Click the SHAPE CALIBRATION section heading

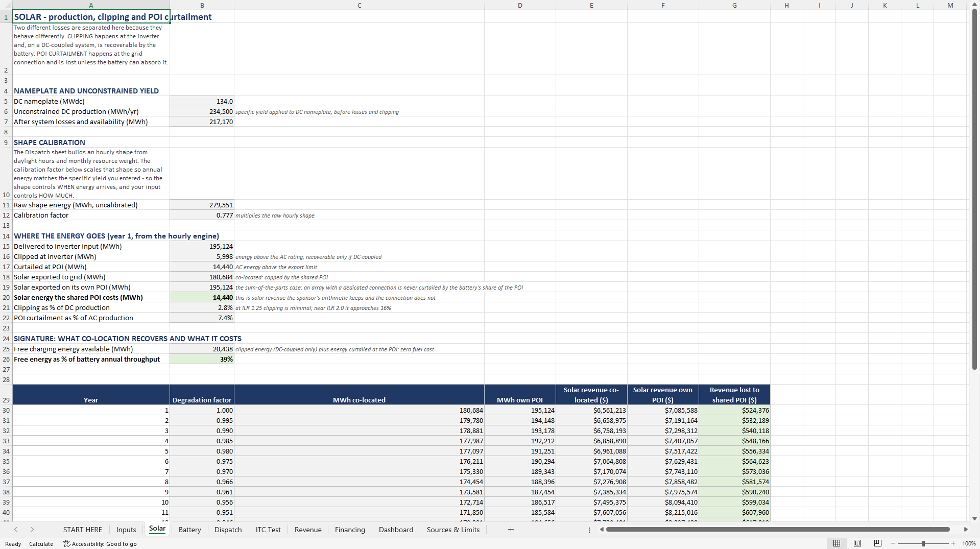[50, 142]
